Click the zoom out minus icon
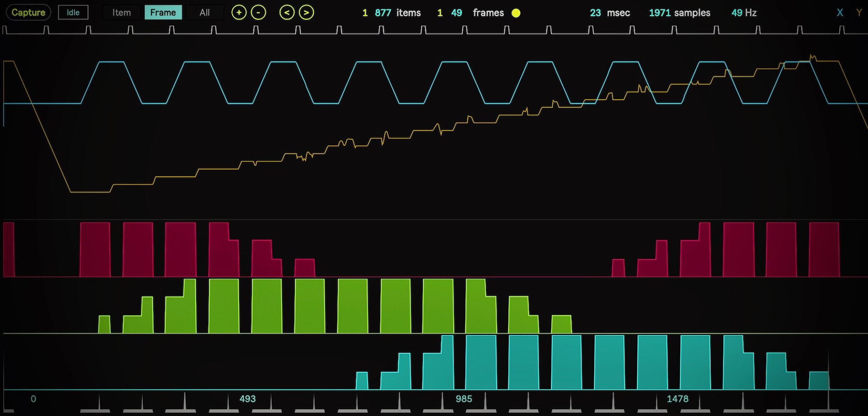This screenshot has width=868, height=416. click(x=258, y=13)
